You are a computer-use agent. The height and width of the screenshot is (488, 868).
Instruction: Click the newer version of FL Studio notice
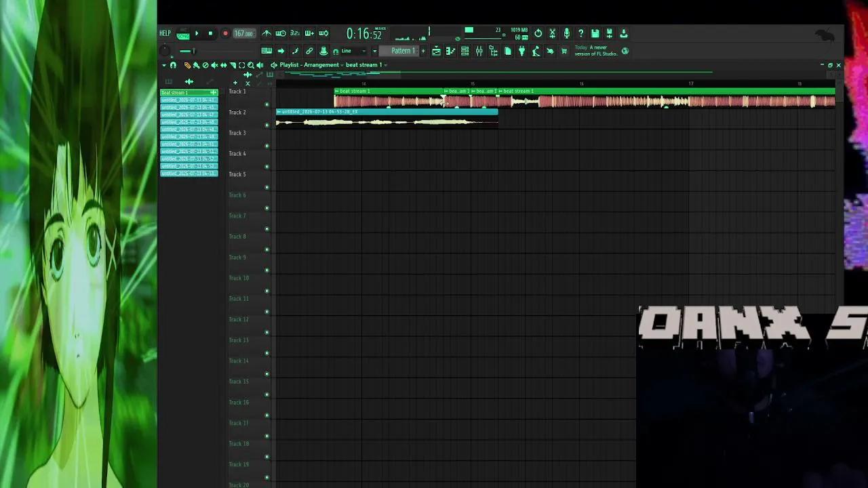pyautogui.click(x=596, y=51)
